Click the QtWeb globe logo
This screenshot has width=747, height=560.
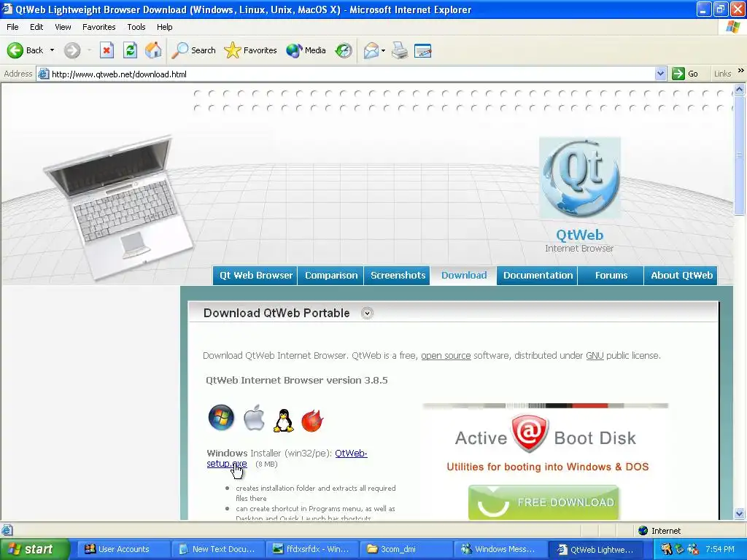click(580, 178)
